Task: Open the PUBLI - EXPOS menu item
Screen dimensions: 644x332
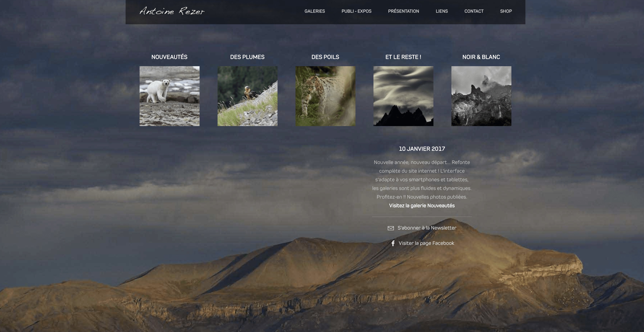Action: point(356,11)
